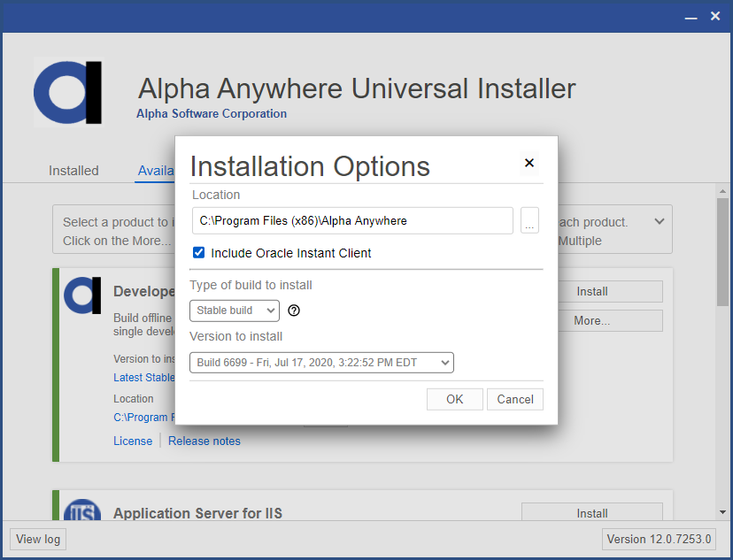Click the vertical scrollbar thumb
733x560 pixels.
pyautogui.click(x=722, y=252)
